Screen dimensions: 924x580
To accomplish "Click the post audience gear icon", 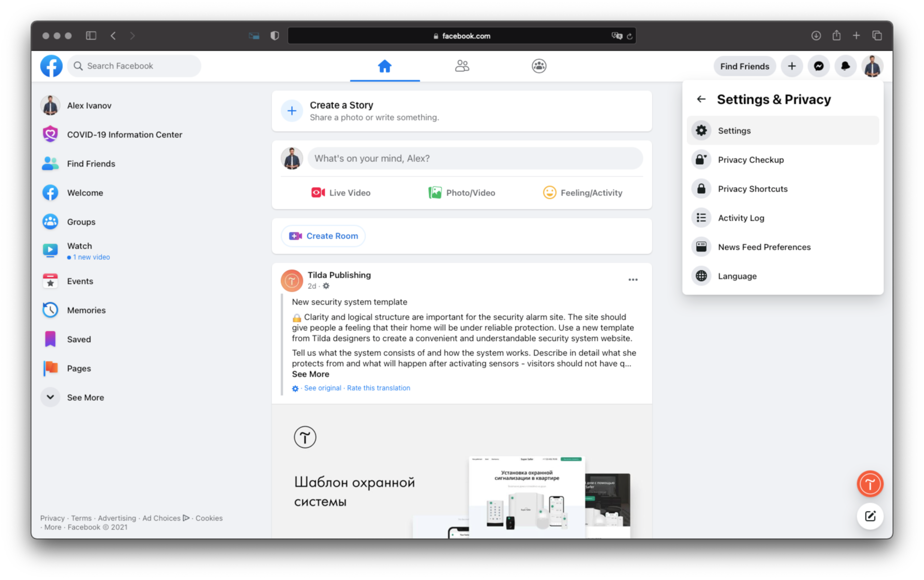I will click(x=326, y=286).
